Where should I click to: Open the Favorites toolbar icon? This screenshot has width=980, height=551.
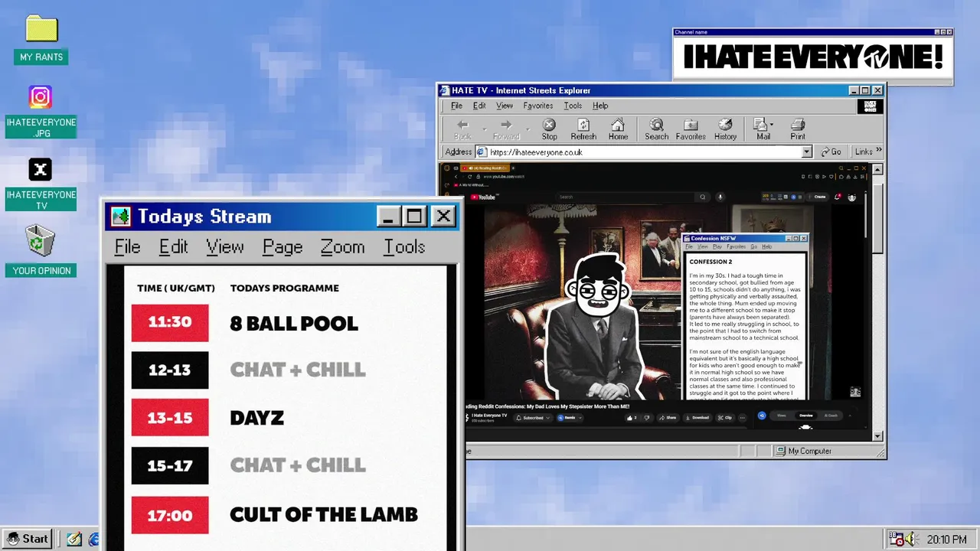(x=691, y=125)
